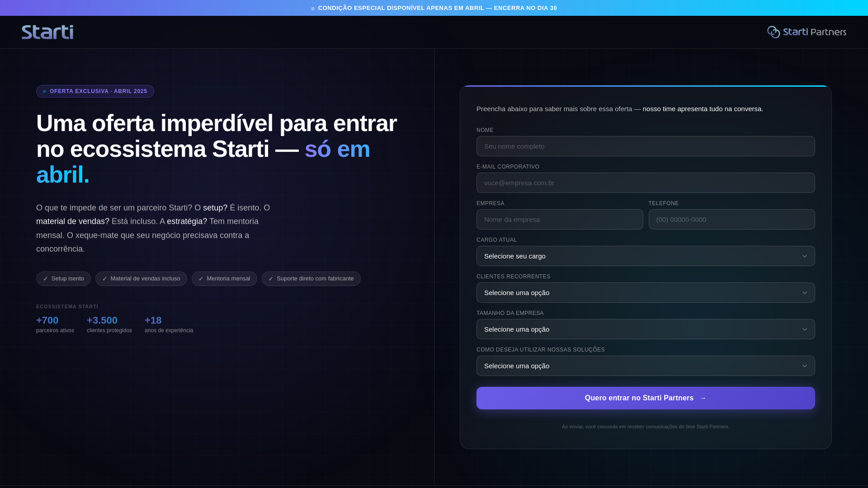
Task: Click the Setup isento chip
Action: click(x=63, y=279)
